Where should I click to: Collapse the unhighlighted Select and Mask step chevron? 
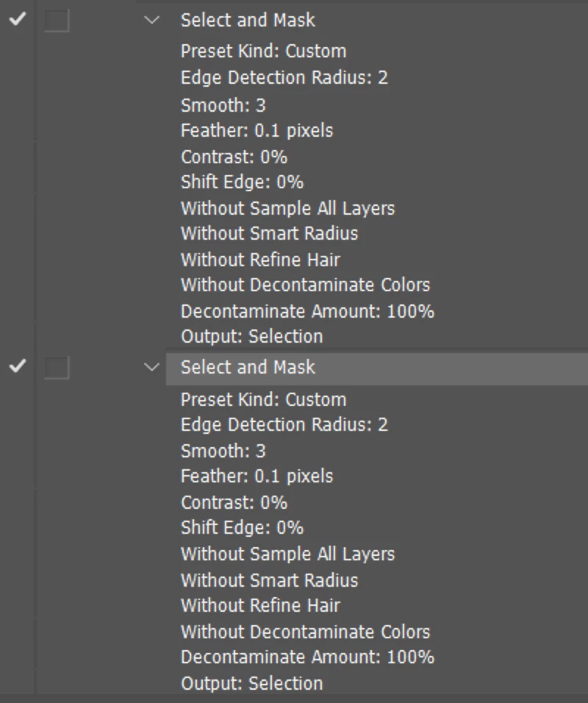coord(152,20)
